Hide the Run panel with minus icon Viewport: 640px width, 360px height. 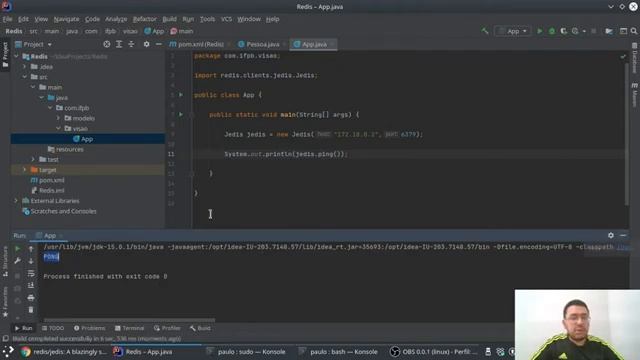pyautogui.click(x=623, y=236)
